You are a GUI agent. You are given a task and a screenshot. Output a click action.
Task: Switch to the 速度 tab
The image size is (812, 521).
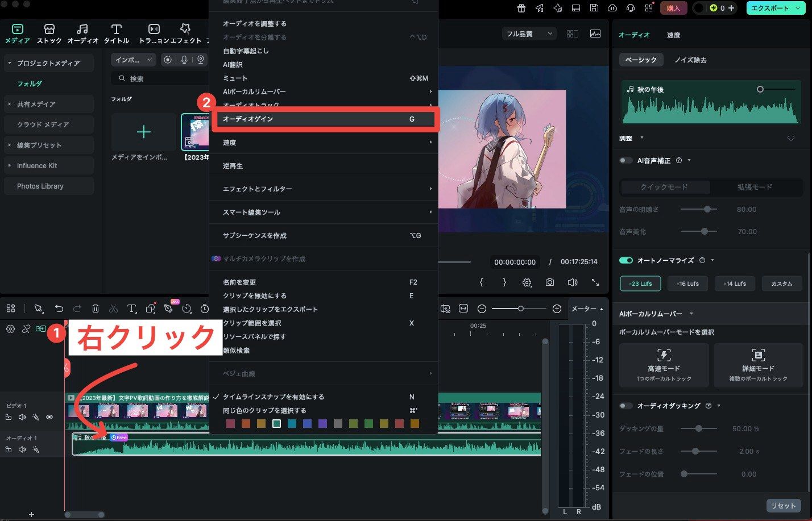coord(673,35)
